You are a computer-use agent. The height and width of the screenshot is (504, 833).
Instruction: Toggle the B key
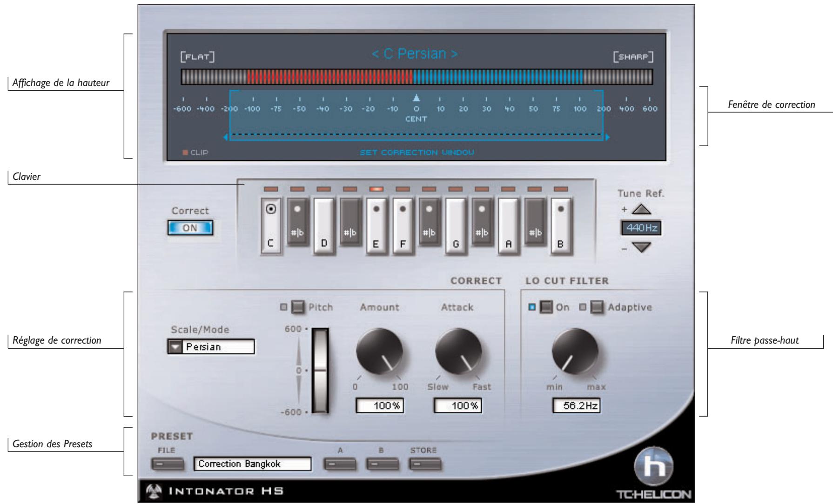point(561,226)
